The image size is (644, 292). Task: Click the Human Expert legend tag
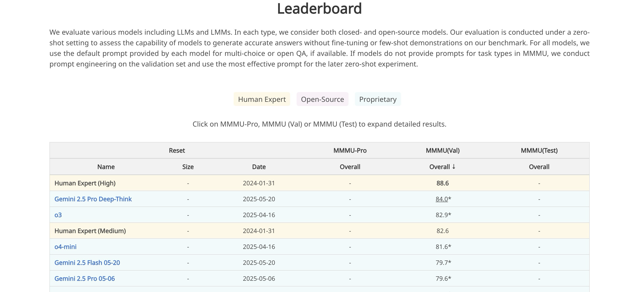point(262,99)
